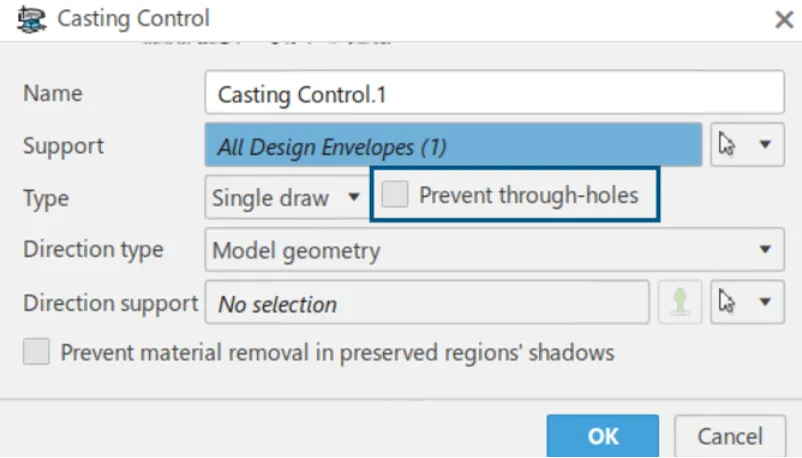Expand the Direction type Model geometry dropdown
802x458 pixels.
pyautogui.click(x=494, y=249)
